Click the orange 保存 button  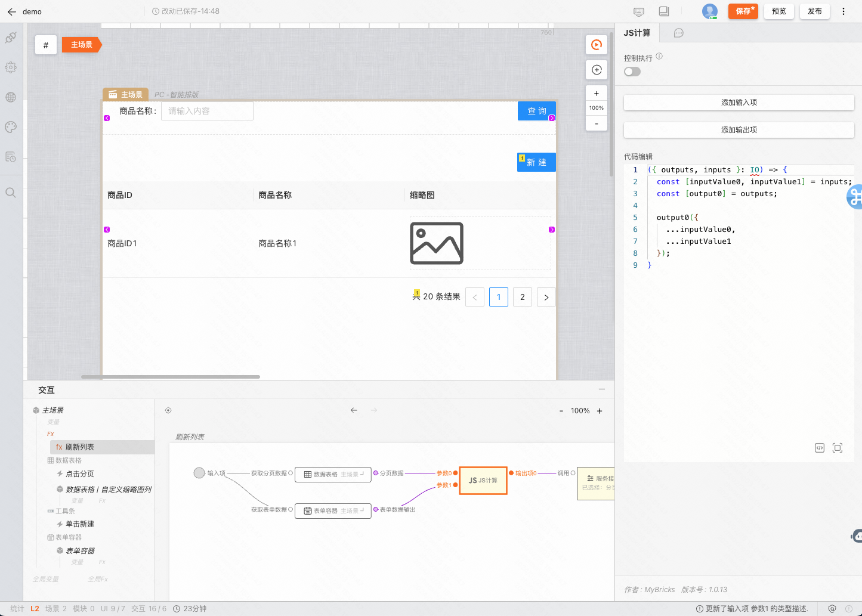pyautogui.click(x=743, y=11)
